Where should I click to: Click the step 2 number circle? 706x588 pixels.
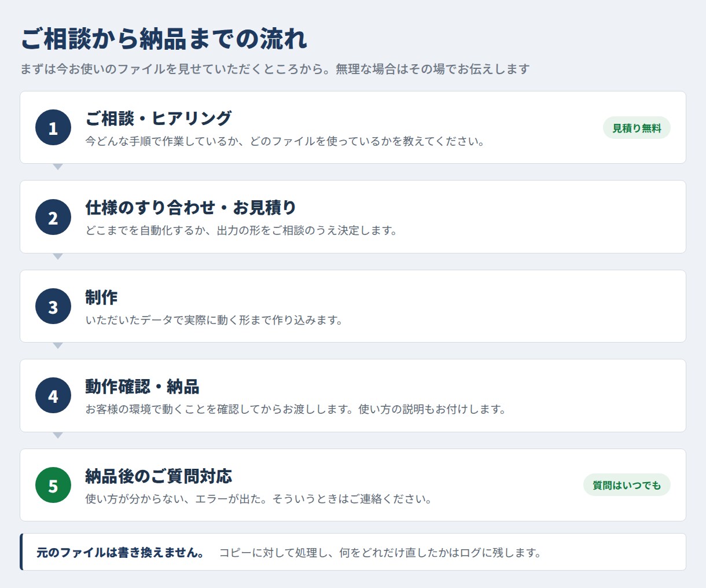pos(53,217)
